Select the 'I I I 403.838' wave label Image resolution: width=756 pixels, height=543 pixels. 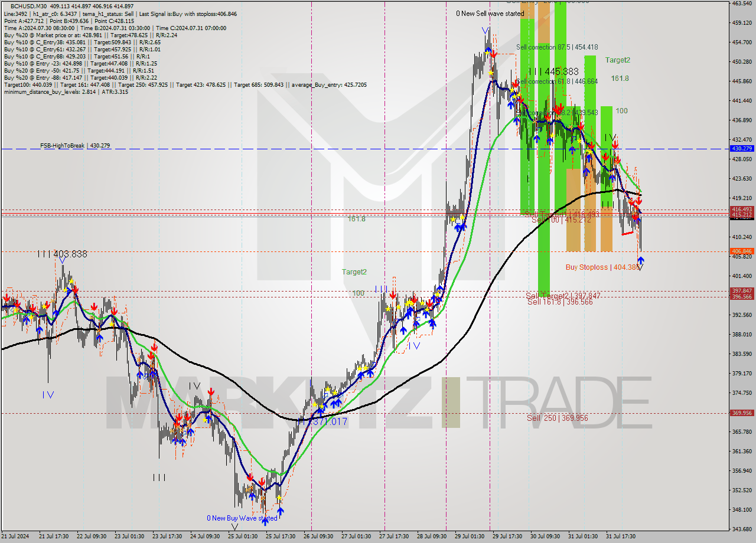[x=62, y=254]
